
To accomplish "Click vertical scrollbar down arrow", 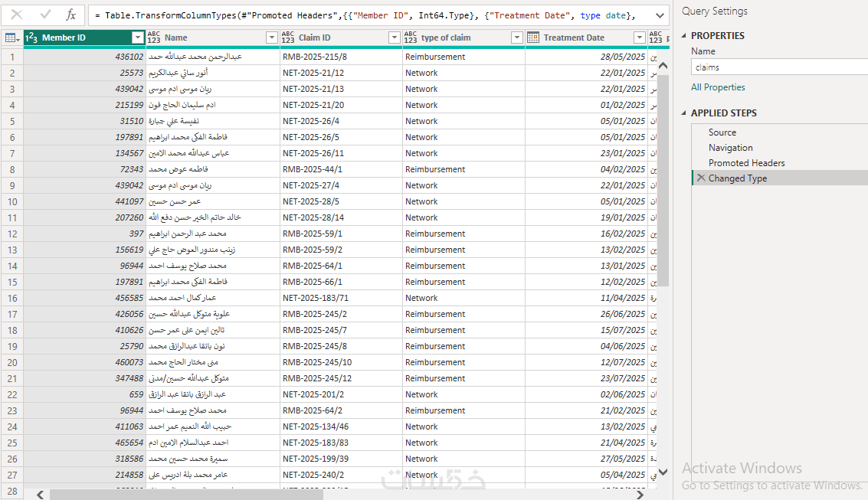I will click(x=663, y=471).
